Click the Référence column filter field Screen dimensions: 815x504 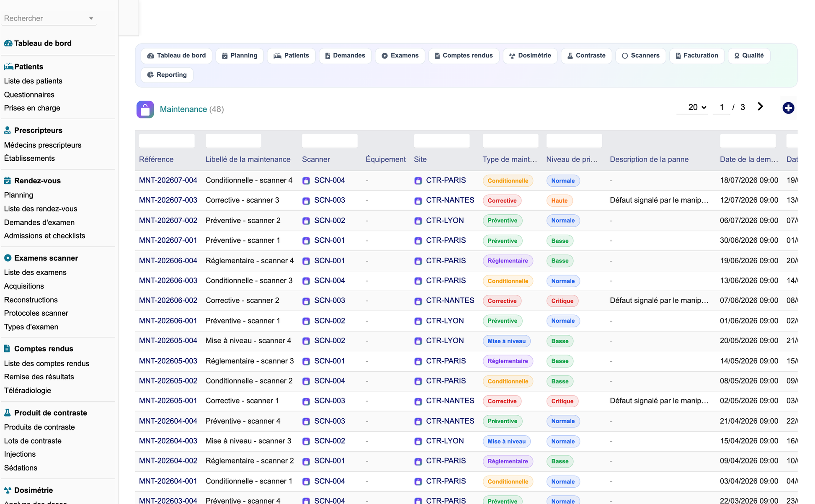[x=167, y=141]
